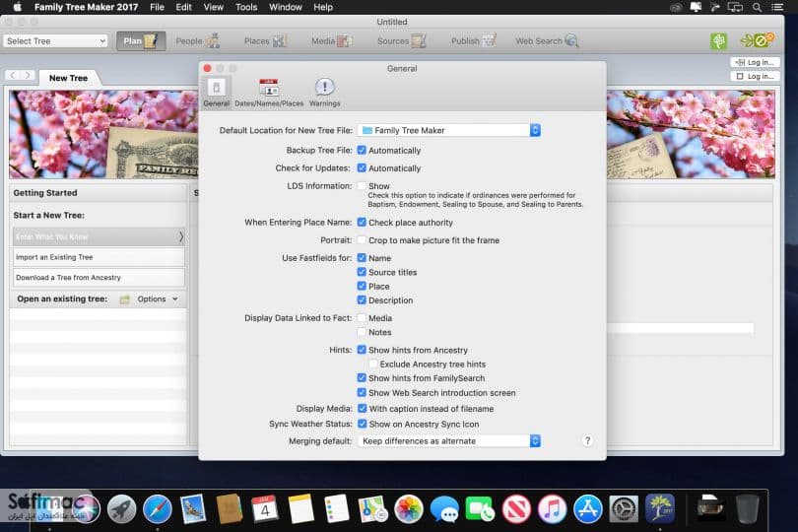Open Photos from the dock
Viewport: 798px width, 532px height.
click(409, 508)
